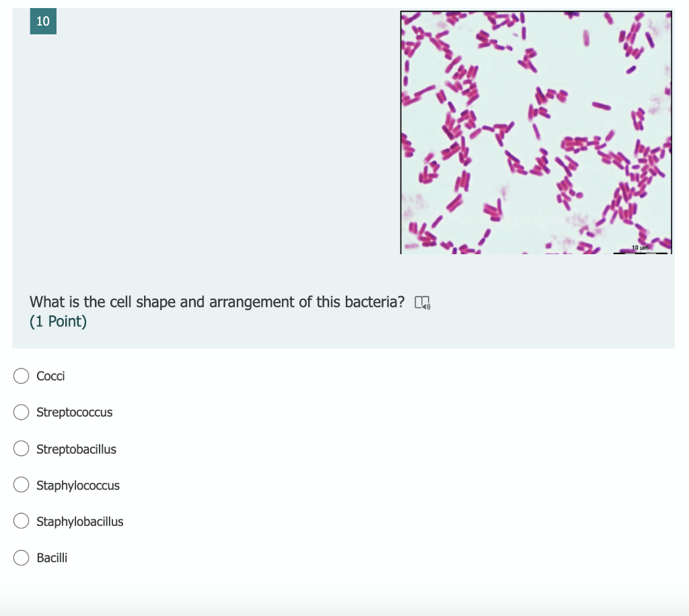
Task: Click the Bacilli answer label
Action: (52, 557)
